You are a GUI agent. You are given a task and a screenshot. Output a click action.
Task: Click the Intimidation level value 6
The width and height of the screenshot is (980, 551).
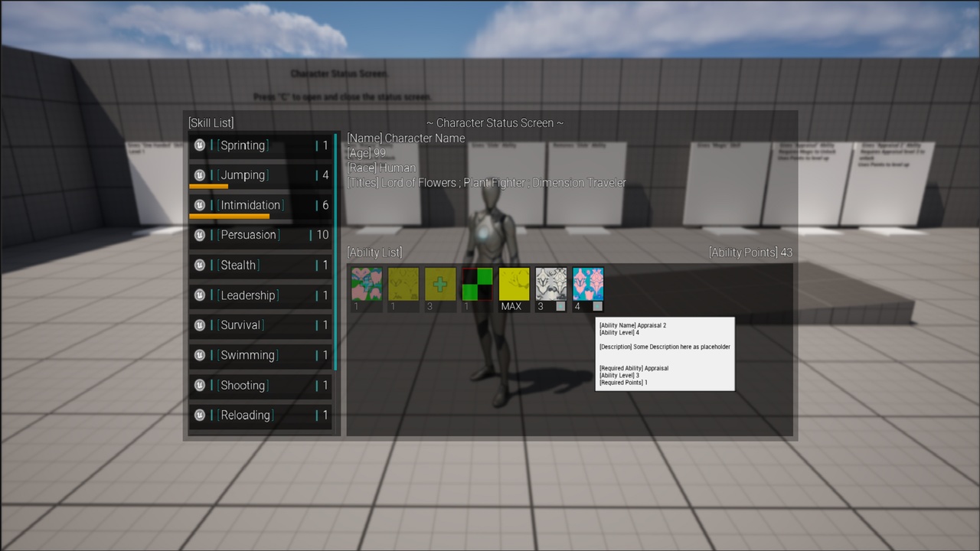tap(325, 205)
